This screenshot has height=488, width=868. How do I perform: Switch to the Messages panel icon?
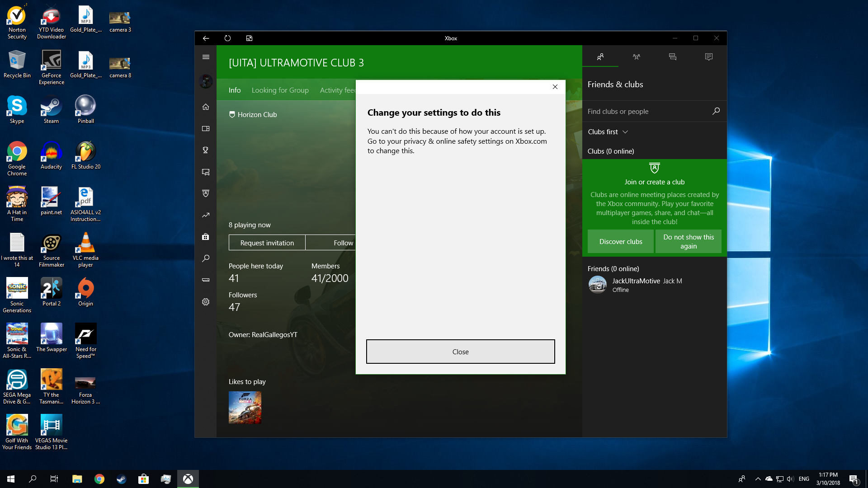[673, 56]
